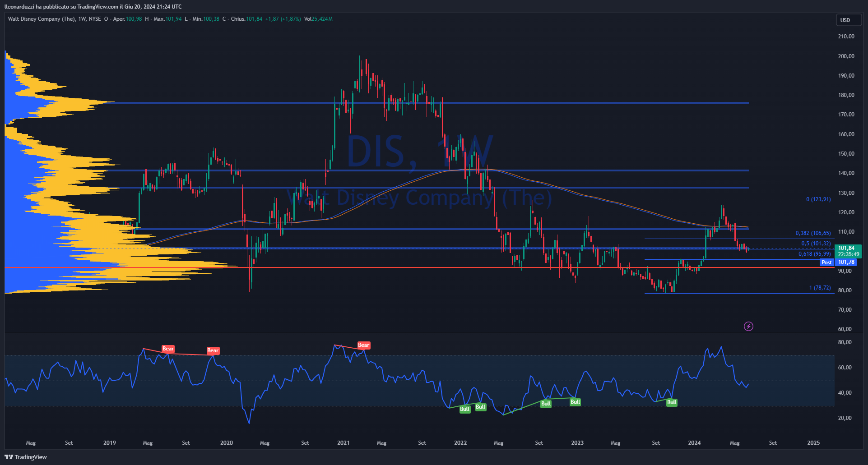Click the 2024 label on the time axis

(x=694, y=443)
